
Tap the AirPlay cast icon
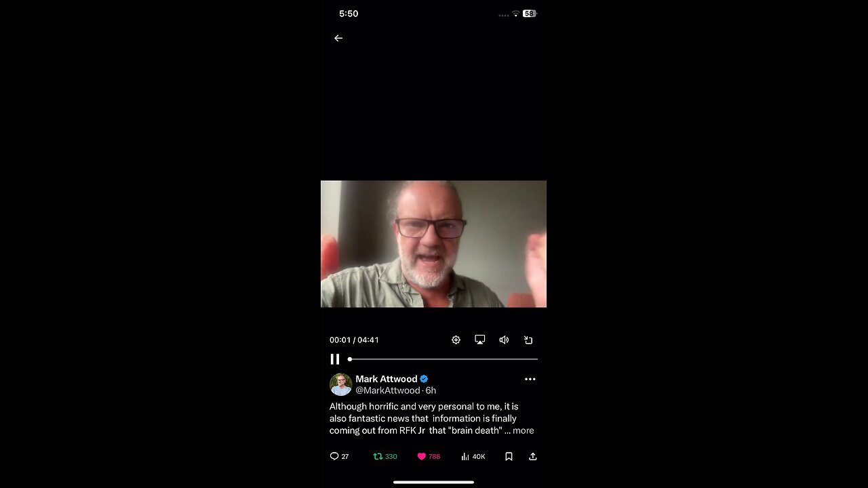click(480, 340)
